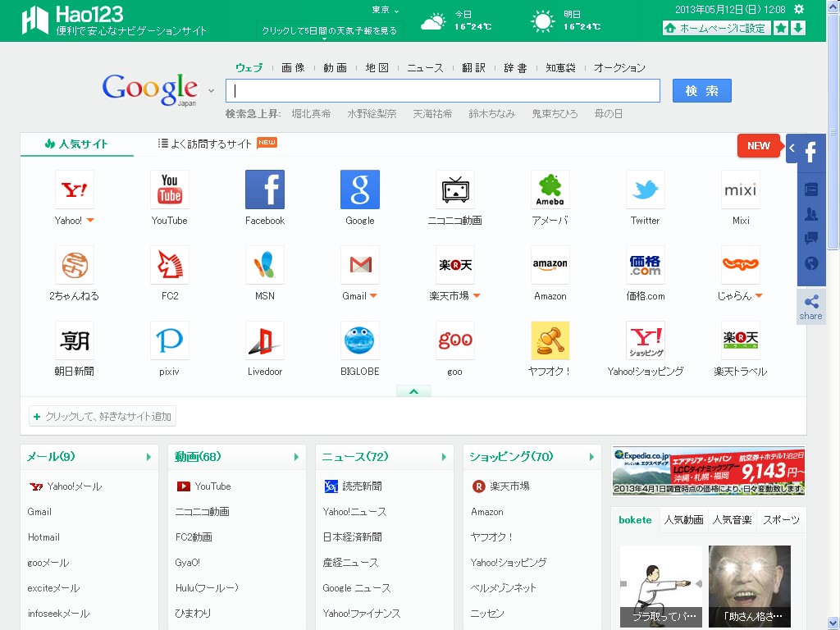The width and height of the screenshot is (840, 630).
Task: Expand the ショッピング(70) category arrow
Action: [x=591, y=457]
